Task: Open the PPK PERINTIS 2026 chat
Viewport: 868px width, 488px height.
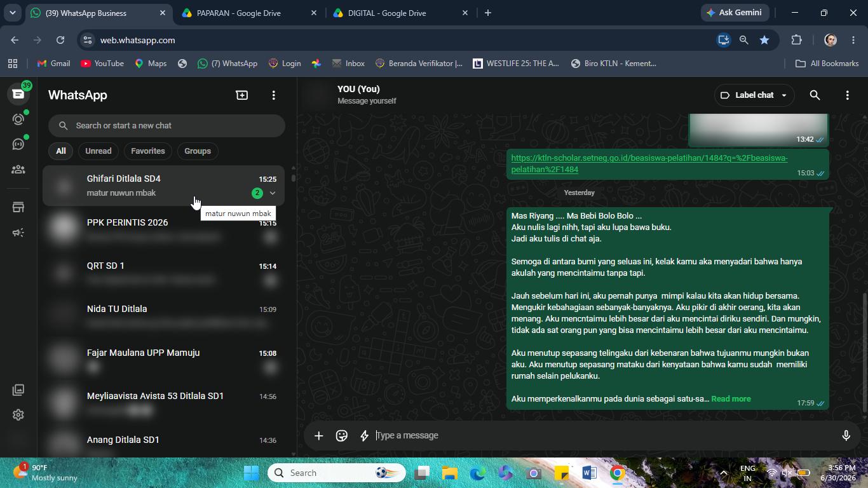Action: point(163,229)
